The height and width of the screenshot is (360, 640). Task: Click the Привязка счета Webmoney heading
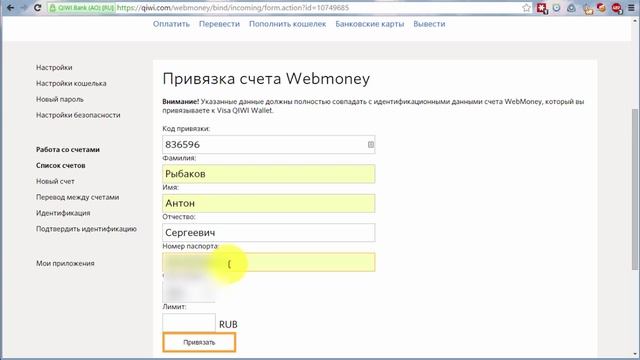tap(266, 78)
